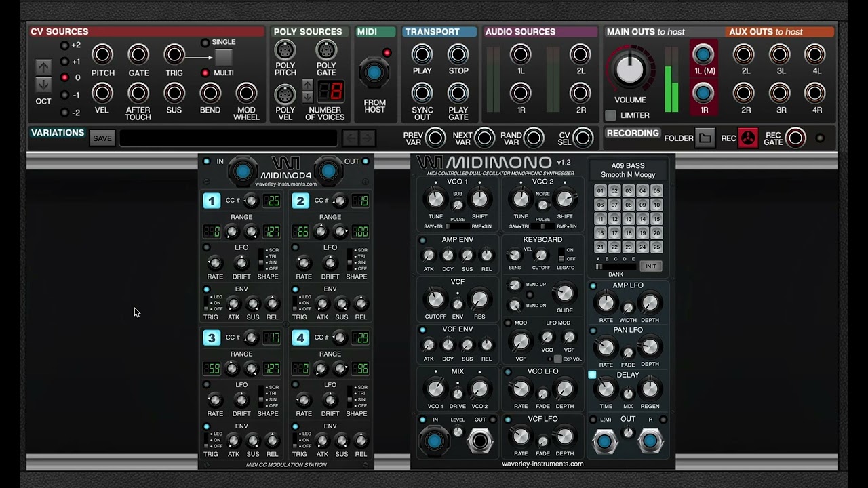
Task: Toggle MIDIMOD4 channel 2 button
Action: pyautogui.click(x=300, y=201)
